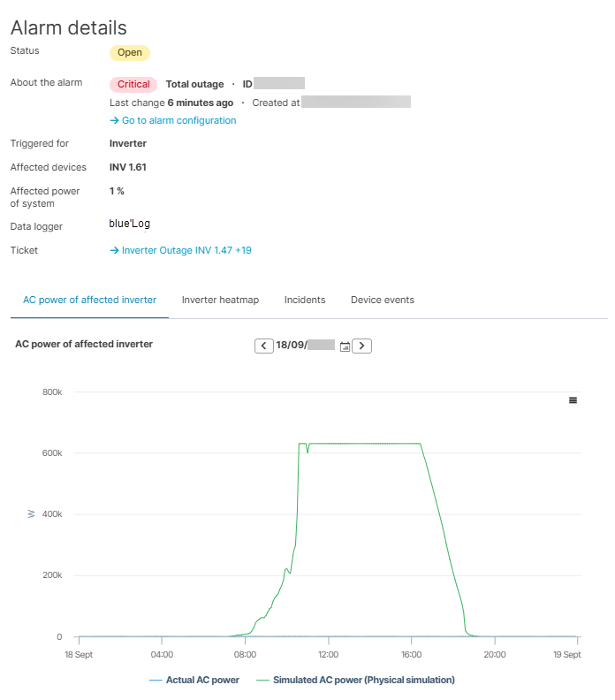615x700 pixels.
Task: Click the Total outage alarm name
Action: 194,85
